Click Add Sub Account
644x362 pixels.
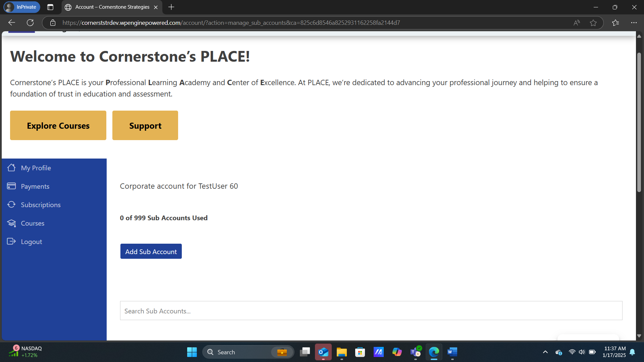(151, 251)
